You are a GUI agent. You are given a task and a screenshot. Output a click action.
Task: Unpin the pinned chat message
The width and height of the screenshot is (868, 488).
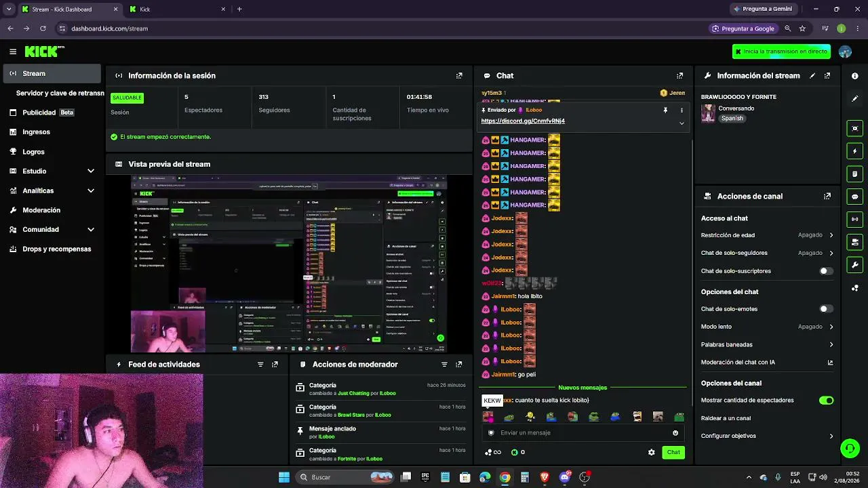pos(665,110)
